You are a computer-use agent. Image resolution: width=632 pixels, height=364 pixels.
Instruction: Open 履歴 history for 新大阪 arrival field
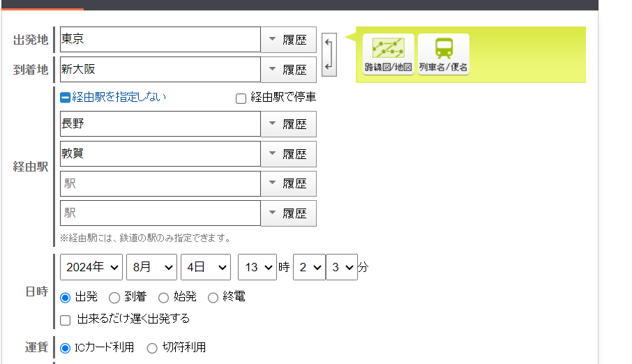[289, 69]
